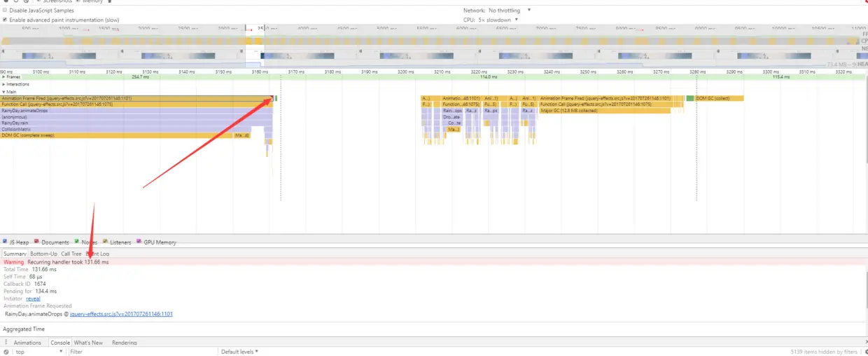Click the console settings gear icon
This screenshot has width=868, height=356.
(865, 352)
